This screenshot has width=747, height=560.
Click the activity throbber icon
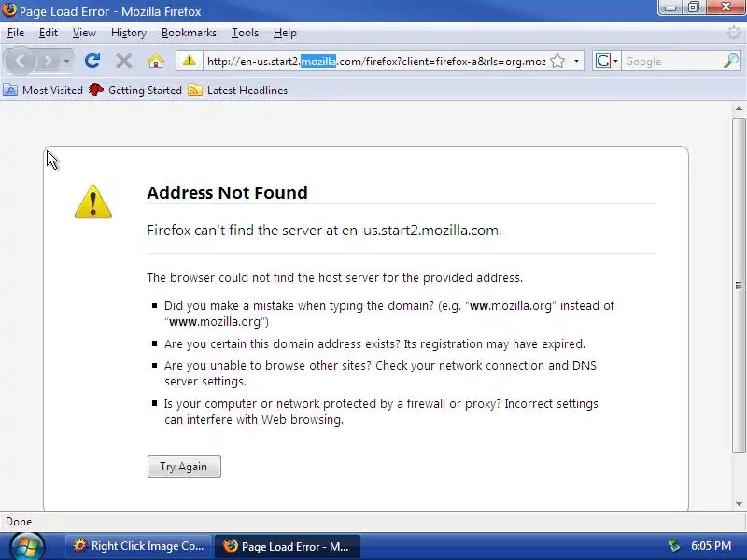[x=734, y=33]
